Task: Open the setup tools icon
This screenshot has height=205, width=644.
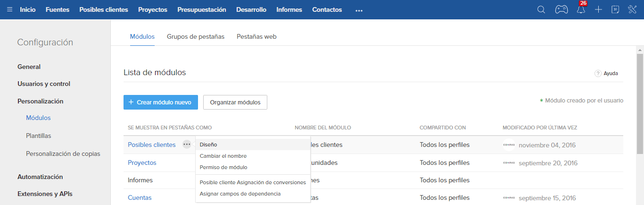Action: 632,9
